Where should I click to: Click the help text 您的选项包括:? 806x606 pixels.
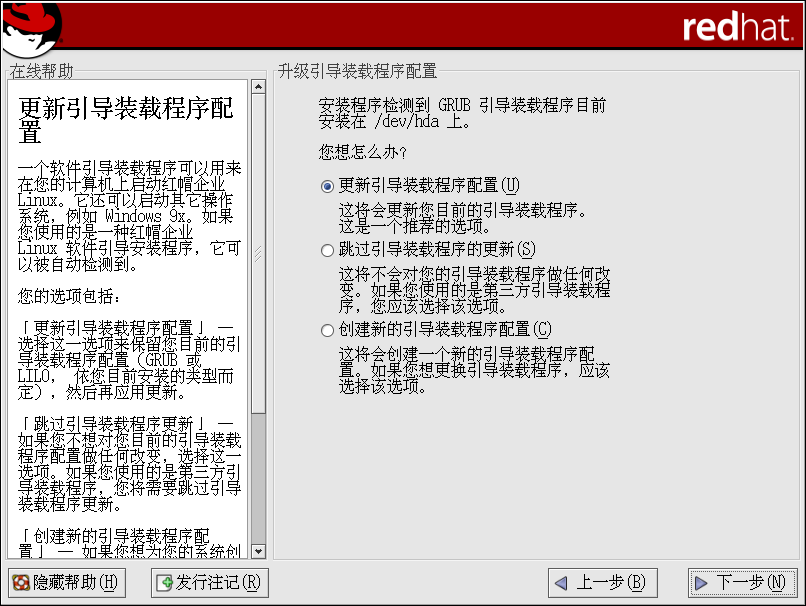69,297
